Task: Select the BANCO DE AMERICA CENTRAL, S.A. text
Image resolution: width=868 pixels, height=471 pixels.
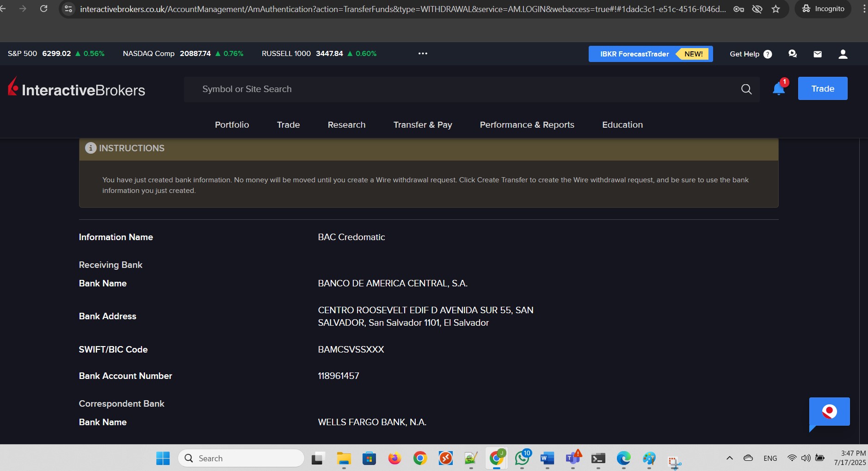Action: click(x=393, y=284)
